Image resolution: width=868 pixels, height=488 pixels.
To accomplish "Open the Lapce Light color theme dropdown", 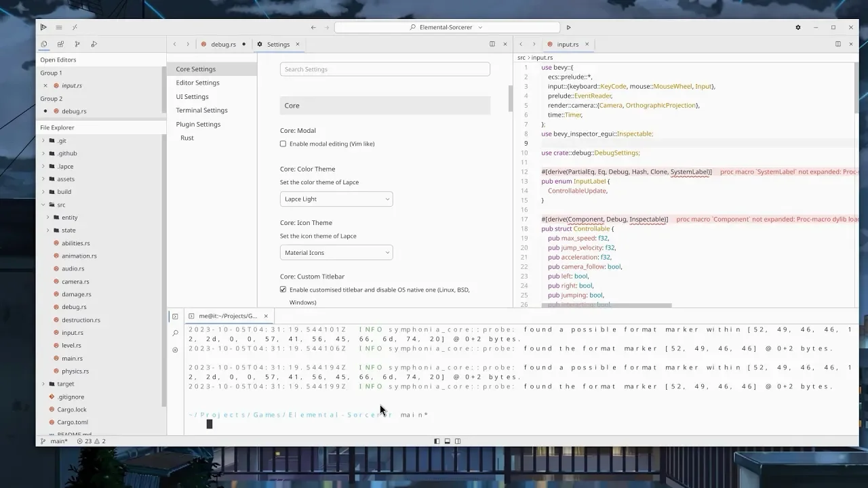I will (336, 199).
